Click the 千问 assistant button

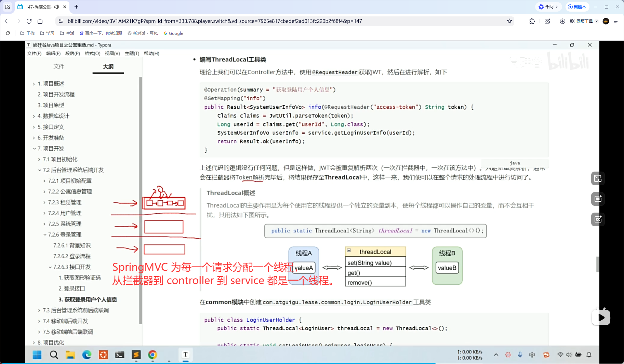tap(548, 7)
